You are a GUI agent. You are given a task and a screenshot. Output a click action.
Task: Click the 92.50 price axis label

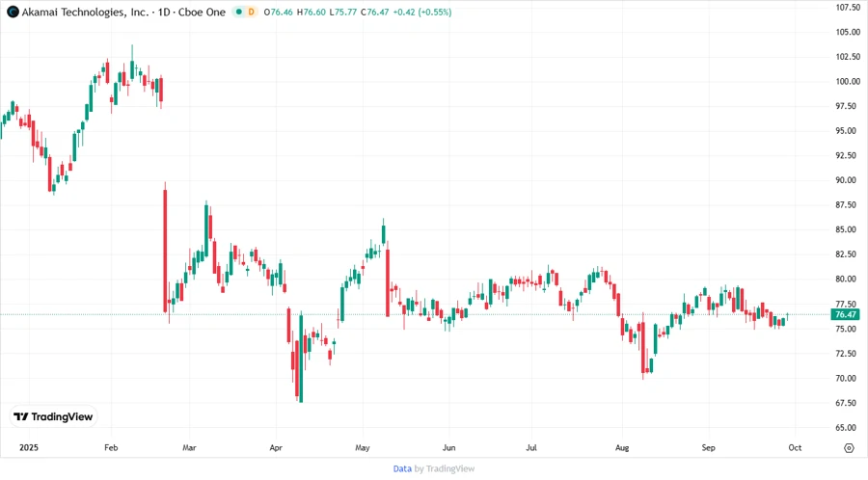(848, 155)
